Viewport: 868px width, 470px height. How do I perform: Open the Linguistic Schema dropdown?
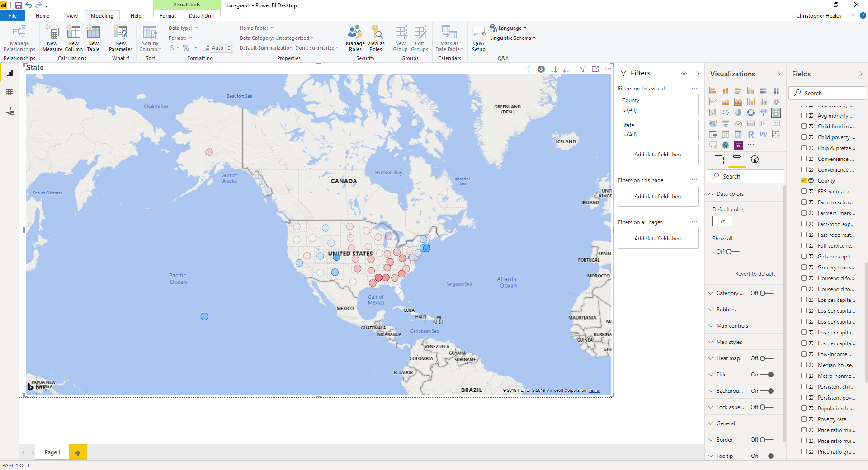coord(513,38)
